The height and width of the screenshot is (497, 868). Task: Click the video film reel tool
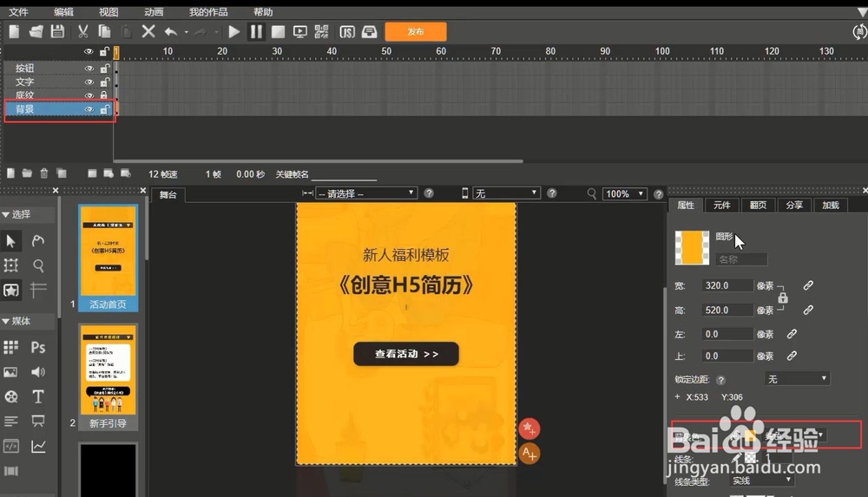point(11,396)
